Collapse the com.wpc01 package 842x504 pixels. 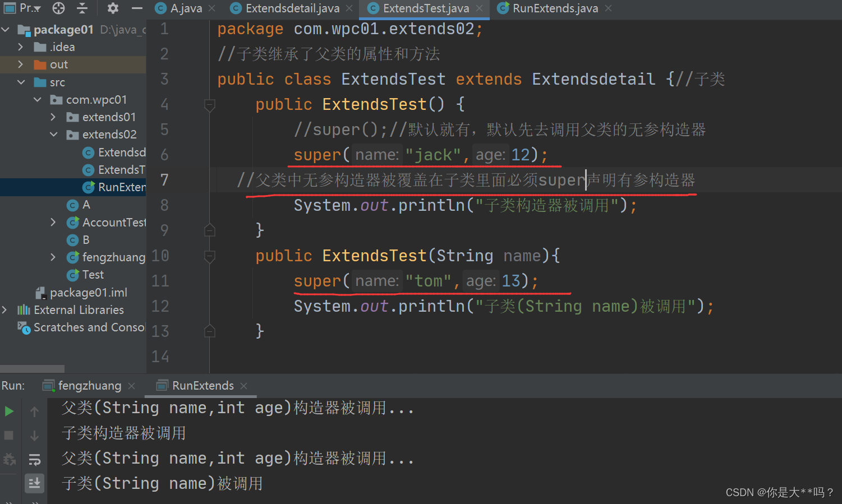pyautogui.click(x=38, y=100)
